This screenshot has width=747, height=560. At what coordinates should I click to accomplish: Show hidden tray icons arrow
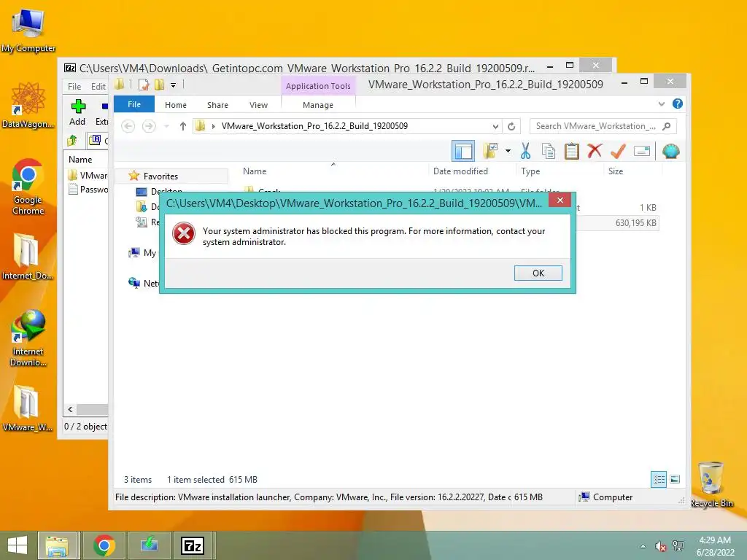(643, 546)
